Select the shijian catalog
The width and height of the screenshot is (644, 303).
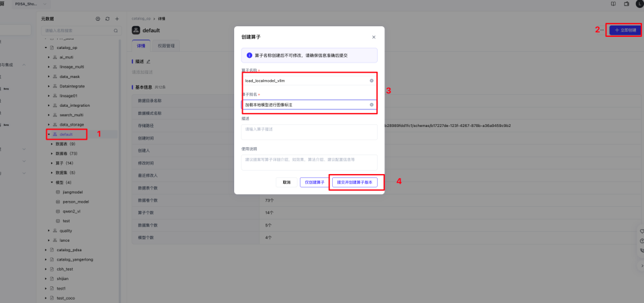coord(62,278)
